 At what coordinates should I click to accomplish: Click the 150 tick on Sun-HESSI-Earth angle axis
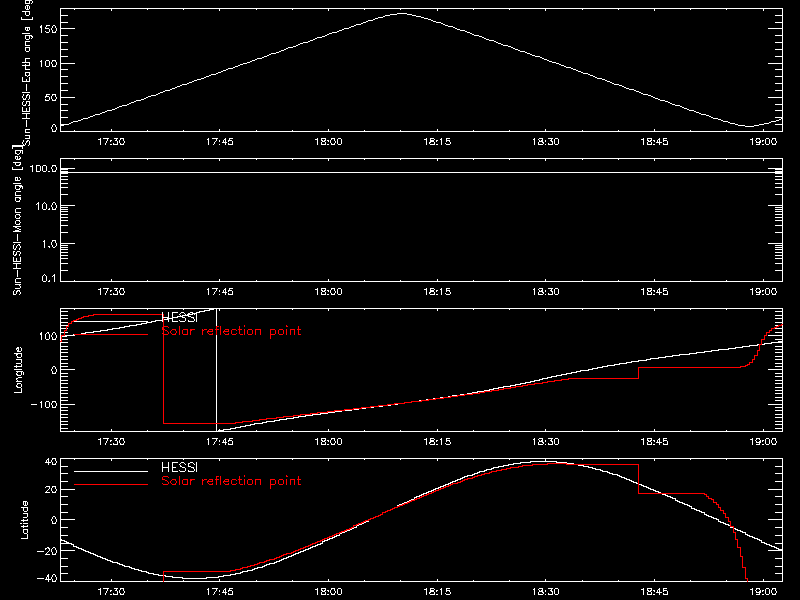pos(48,29)
